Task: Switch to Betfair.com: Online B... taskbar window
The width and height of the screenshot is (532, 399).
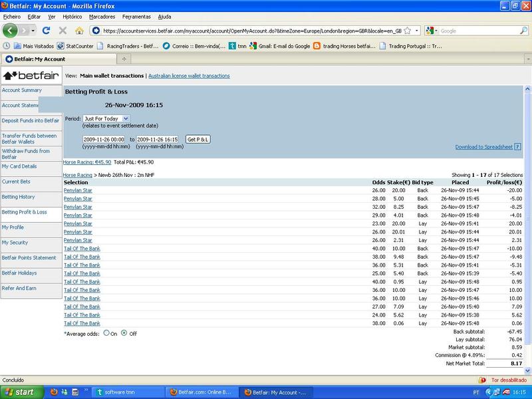Action: (202, 392)
